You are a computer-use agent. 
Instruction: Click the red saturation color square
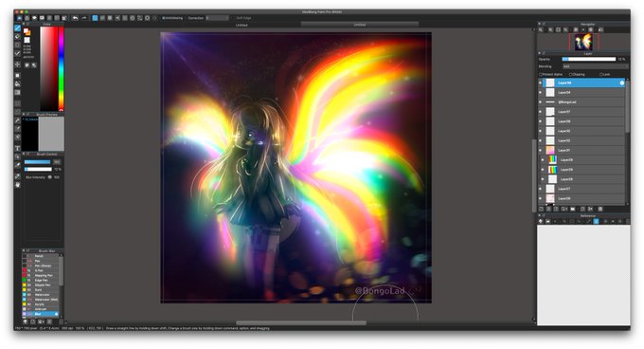point(49,68)
